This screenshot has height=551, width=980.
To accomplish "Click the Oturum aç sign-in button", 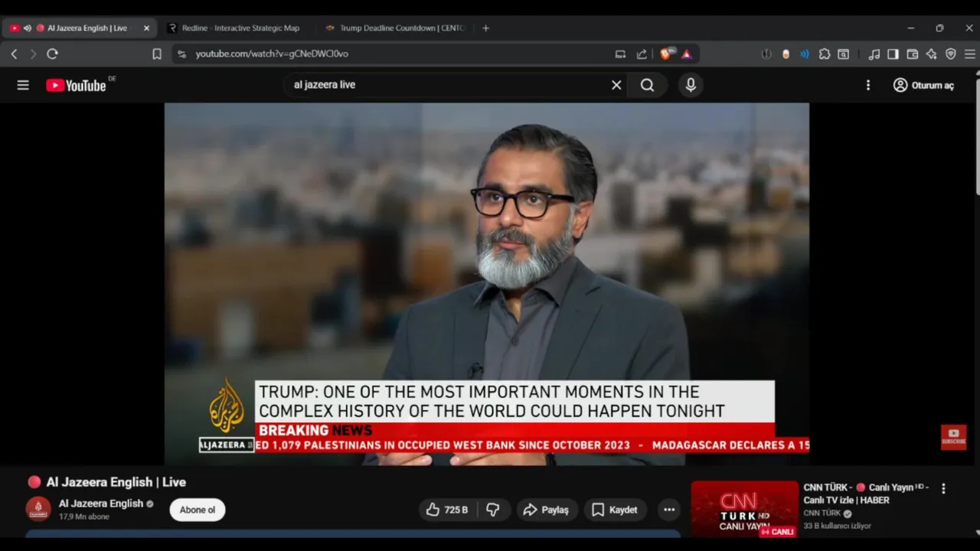I will (x=923, y=85).
